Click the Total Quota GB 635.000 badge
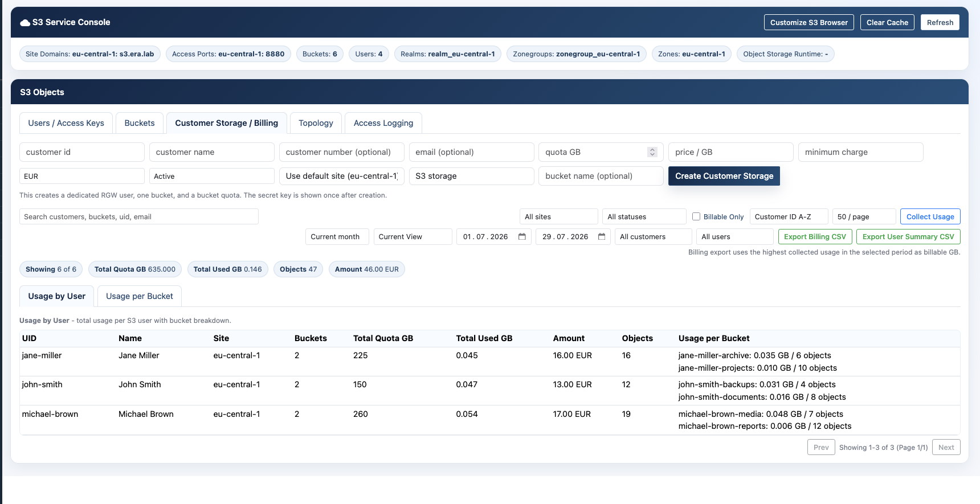 pyautogui.click(x=135, y=269)
